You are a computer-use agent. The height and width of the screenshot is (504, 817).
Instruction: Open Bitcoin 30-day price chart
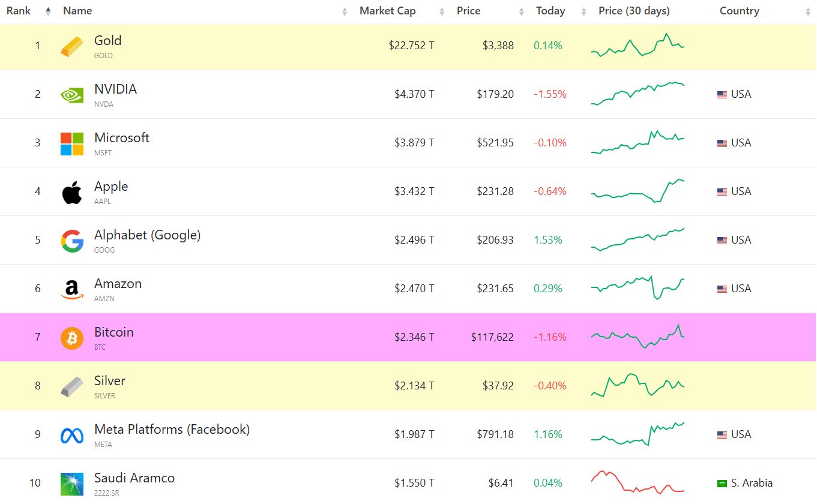(638, 337)
